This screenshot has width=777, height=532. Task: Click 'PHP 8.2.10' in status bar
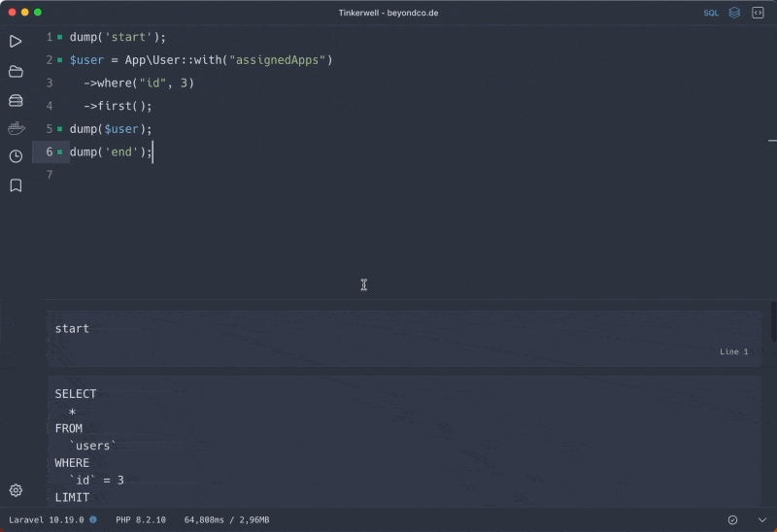pos(141,519)
